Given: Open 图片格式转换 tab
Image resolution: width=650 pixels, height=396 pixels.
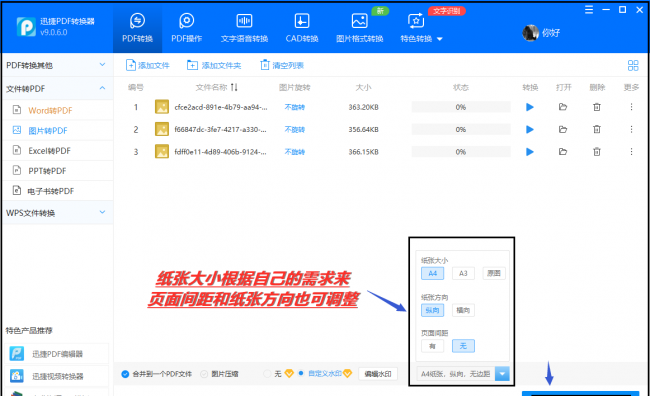Looking at the screenshot, I should pos(359,28).
